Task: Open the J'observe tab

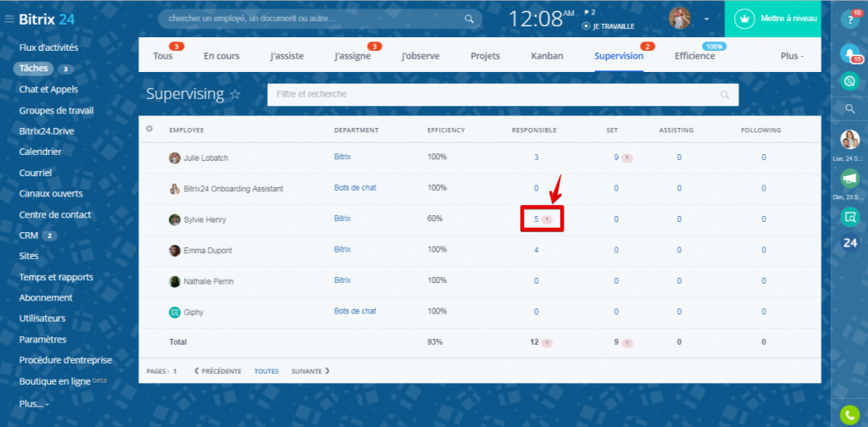Action: 420,56
